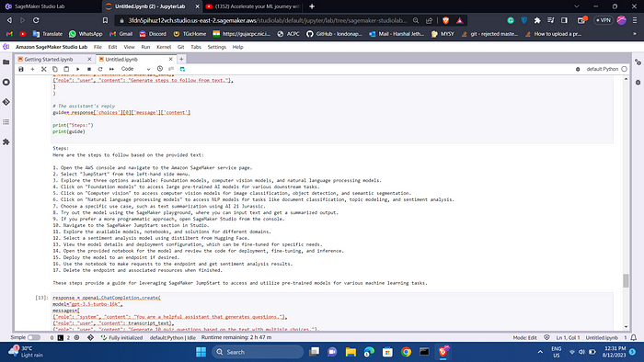Screen dimensions: 644x362
Task: Open the File menu
Action: pos(98,47)
